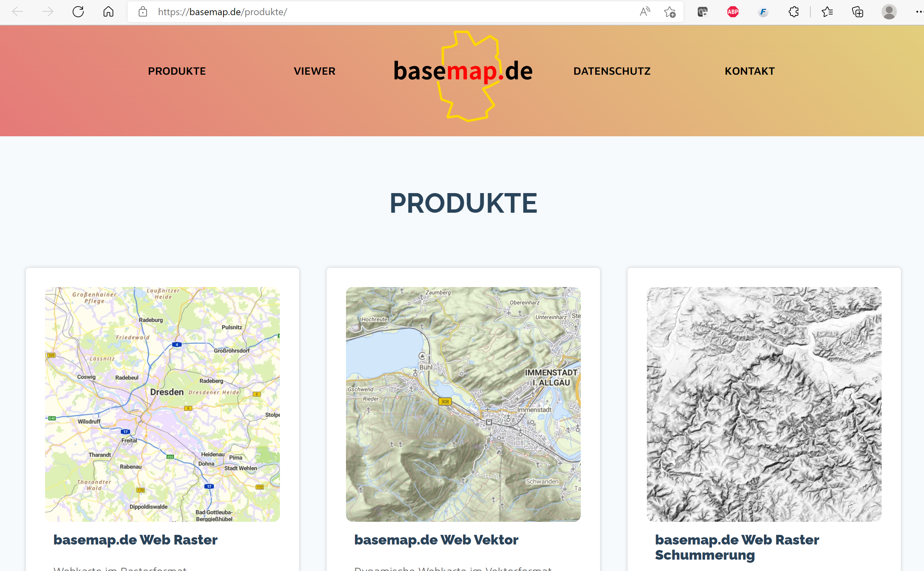The image size is (924, 571).
Task: Open the KONTAKT page link
Action: 749,71
